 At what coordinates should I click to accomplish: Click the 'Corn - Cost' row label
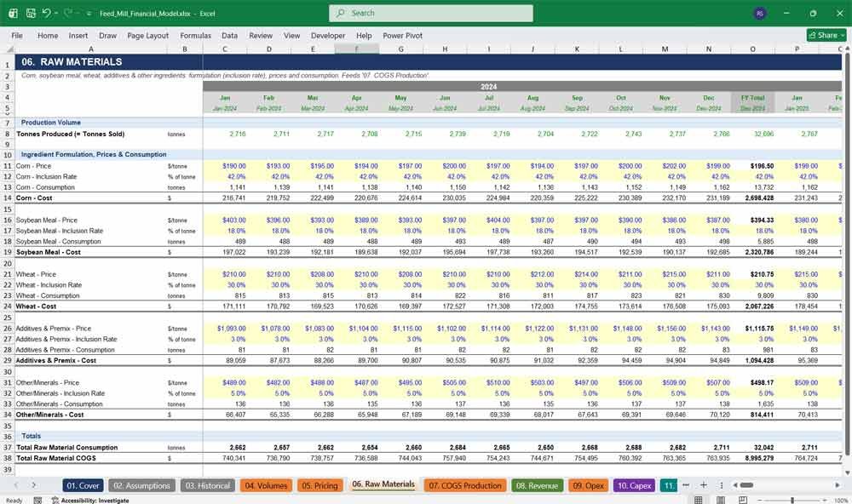click(34, 198)
